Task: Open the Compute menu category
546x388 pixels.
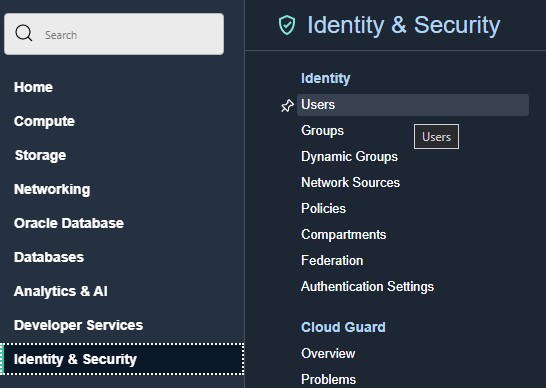Action: point(44,121)
